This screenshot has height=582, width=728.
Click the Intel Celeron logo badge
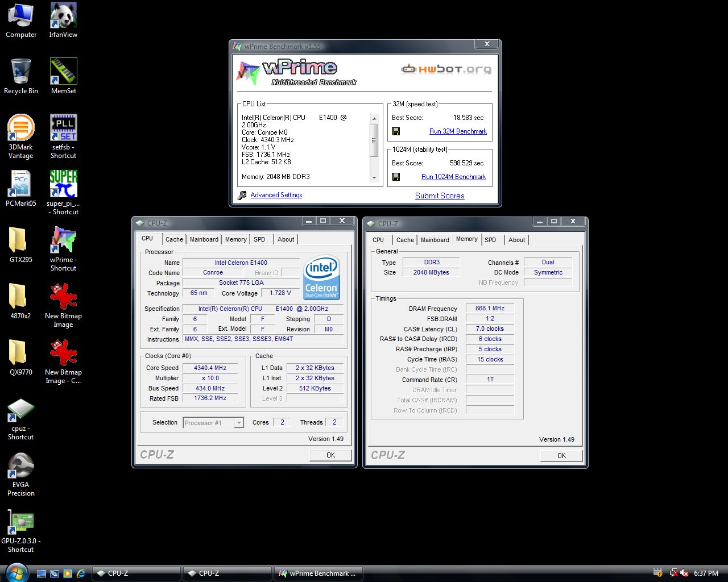(322, 277)
